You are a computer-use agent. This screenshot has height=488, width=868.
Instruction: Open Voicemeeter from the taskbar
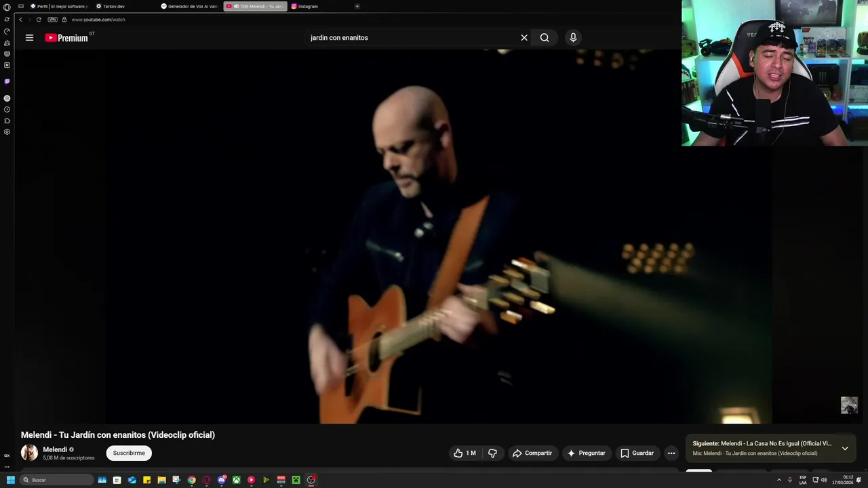tap(281, 480)
